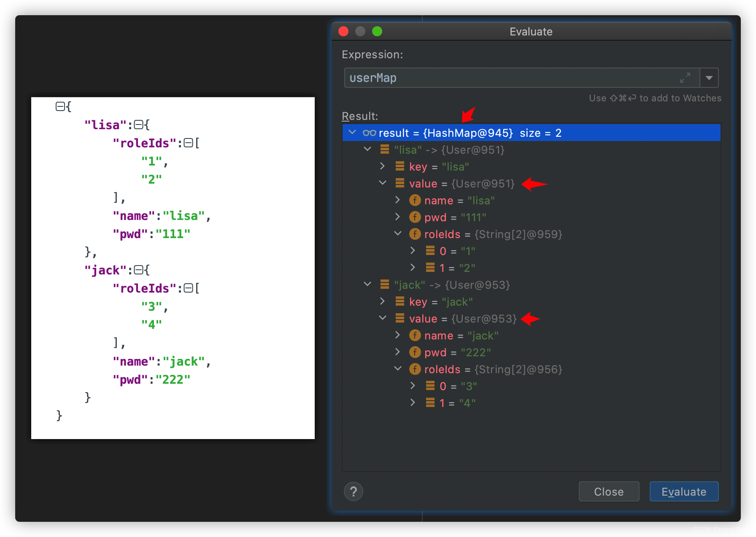The width and height of the screenshot is (756, 537).
Task: Click the field icon beside name = "lisa"
Action: click(x=415, y=200)
